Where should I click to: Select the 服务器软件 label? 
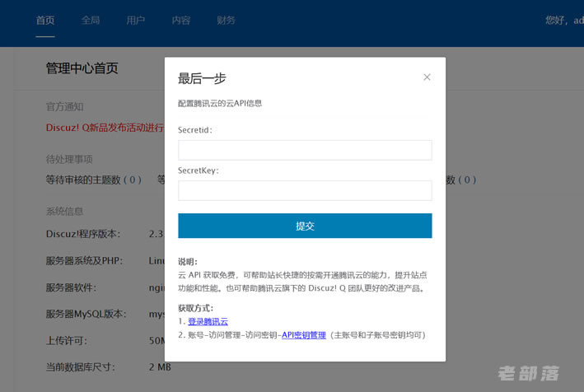point(71,287)
